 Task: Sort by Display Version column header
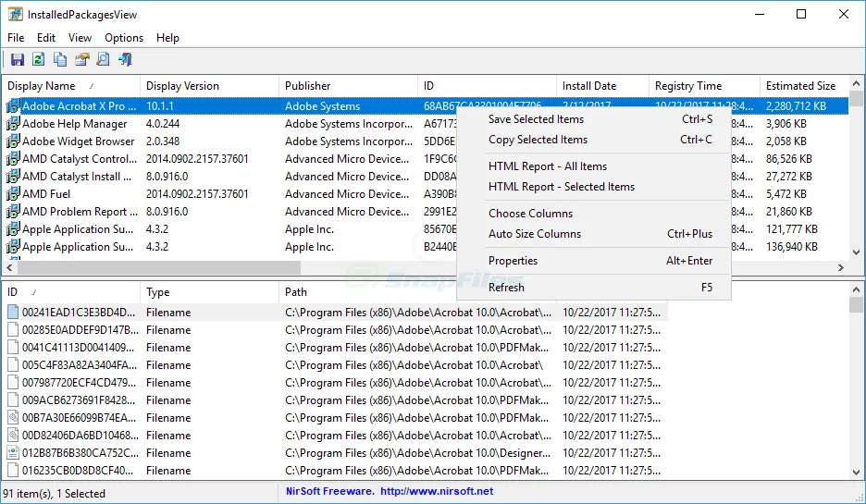pyautogui.click(x=209, y=86)
